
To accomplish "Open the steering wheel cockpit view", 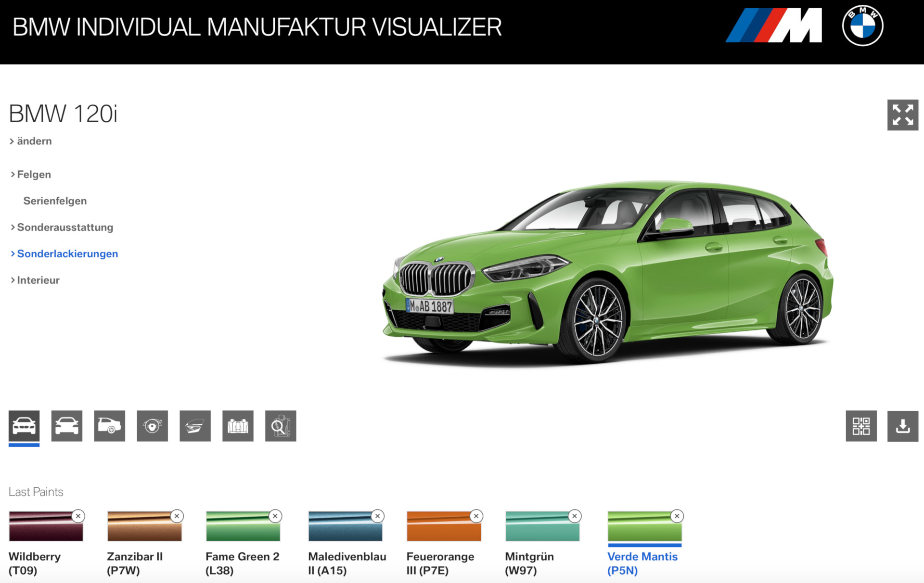I will (x=153, y=426).
